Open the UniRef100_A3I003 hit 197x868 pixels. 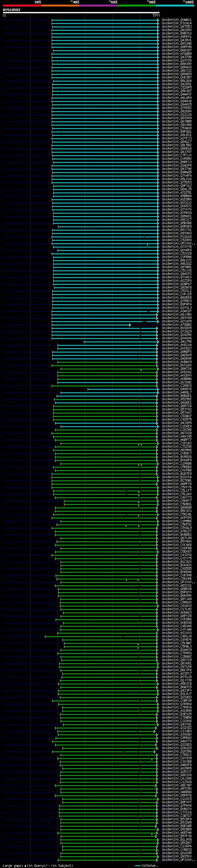177,633
